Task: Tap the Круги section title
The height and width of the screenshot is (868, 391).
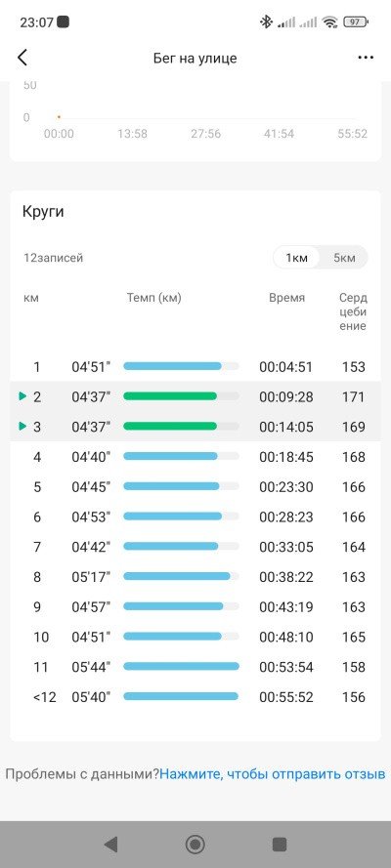Action: pos(43,212)
